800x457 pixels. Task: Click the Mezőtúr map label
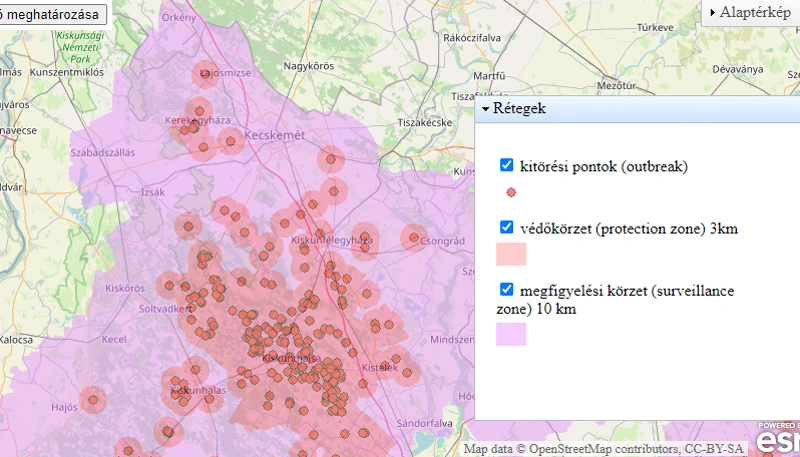(616, 86)
